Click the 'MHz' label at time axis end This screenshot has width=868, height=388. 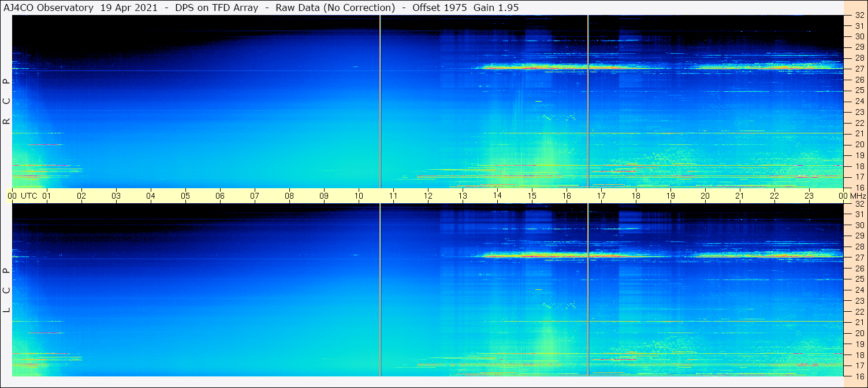click(x=858, y=196)
